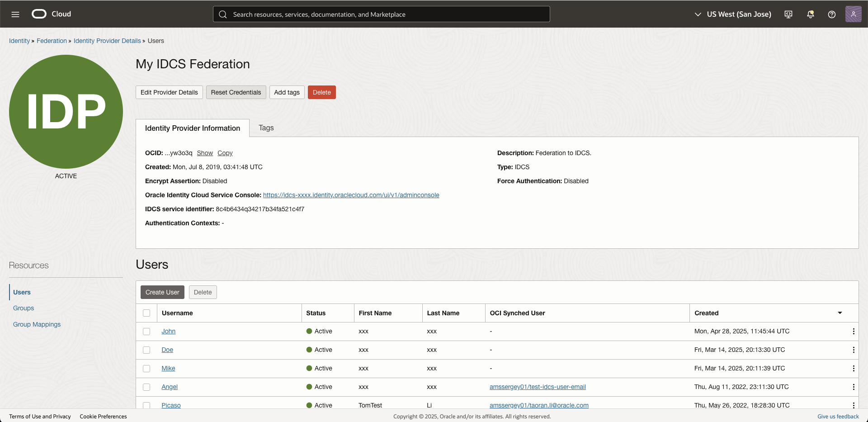Click the green IDP identity provider badge
Screen dimensions: 868x422
click(x=66, y=112)
